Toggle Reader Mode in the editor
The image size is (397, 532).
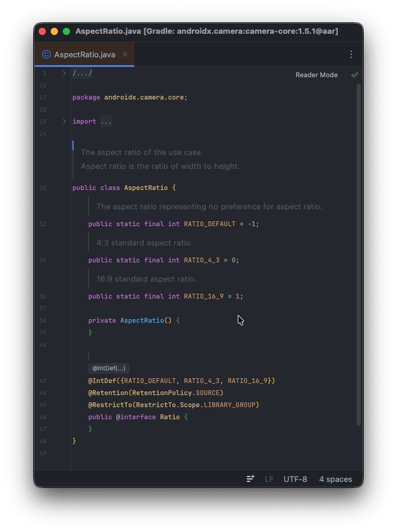point(316,75)
